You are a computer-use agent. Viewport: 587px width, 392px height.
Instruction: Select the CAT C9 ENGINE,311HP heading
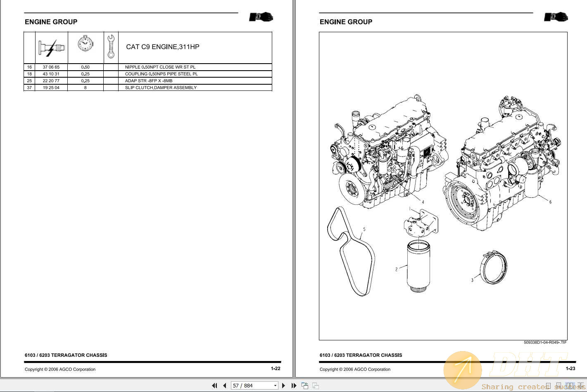(x=163, y=47)
